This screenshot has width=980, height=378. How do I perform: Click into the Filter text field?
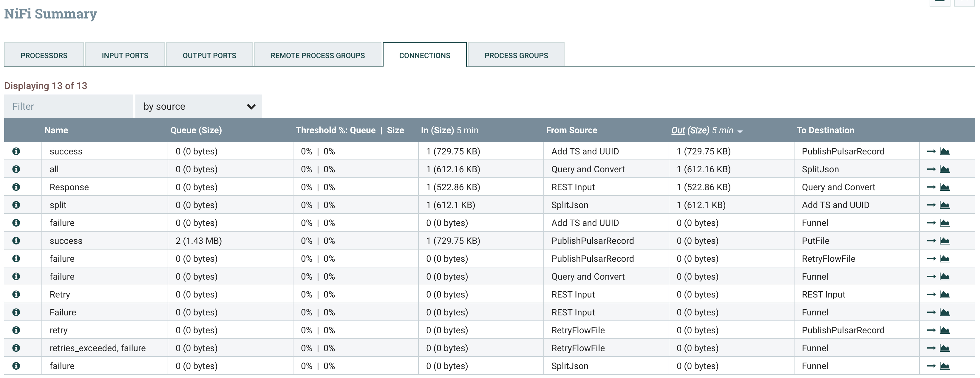(69, 106)
